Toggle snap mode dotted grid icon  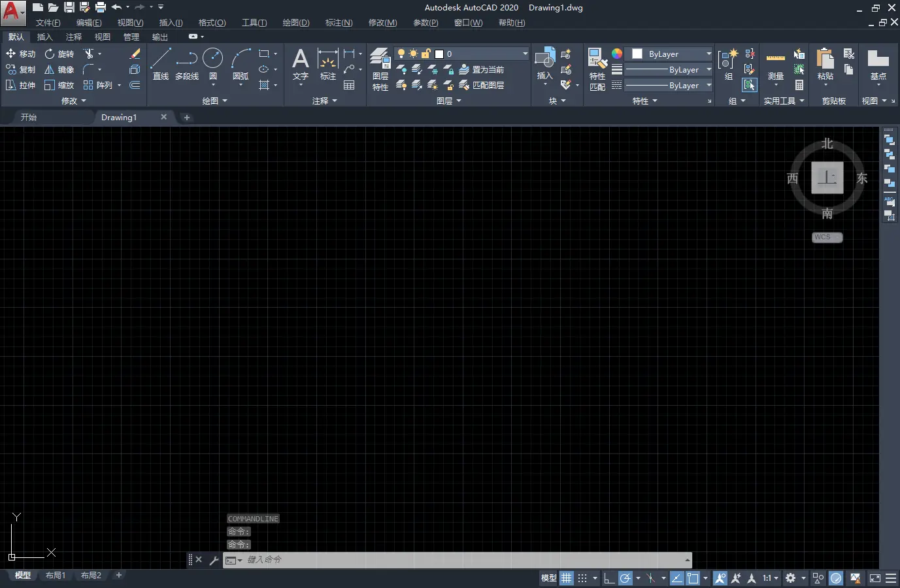[582, 578]
